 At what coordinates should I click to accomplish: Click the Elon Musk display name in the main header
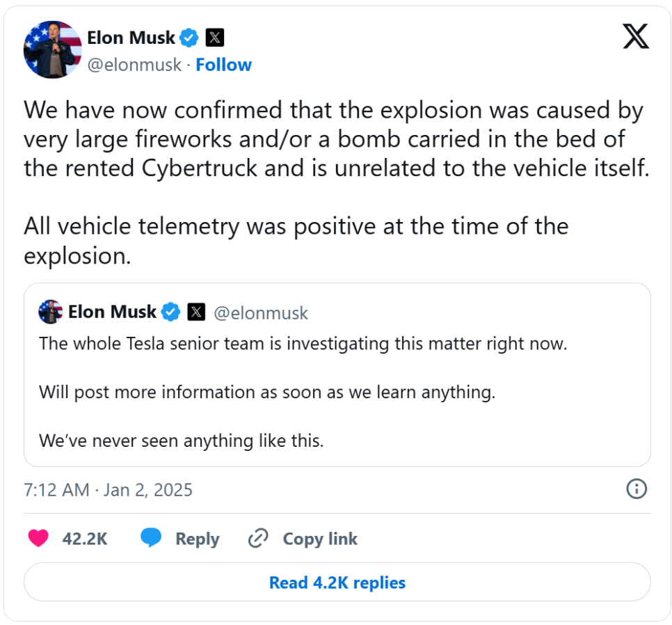131,38
